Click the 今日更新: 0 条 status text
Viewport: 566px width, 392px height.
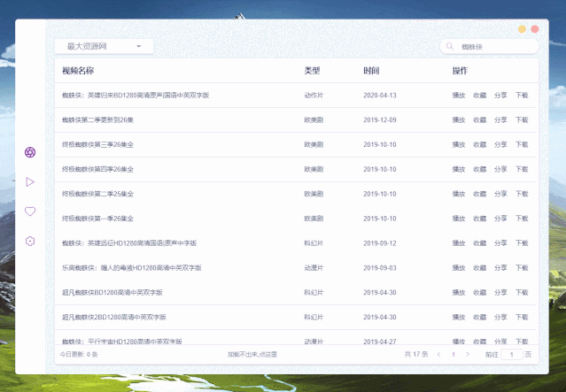tap(79, 355)
